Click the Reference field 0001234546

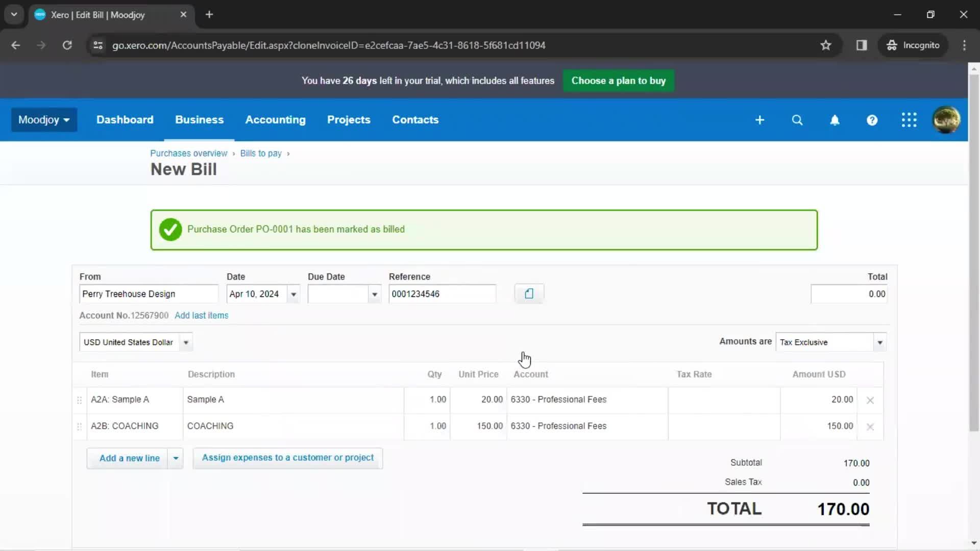442,294
